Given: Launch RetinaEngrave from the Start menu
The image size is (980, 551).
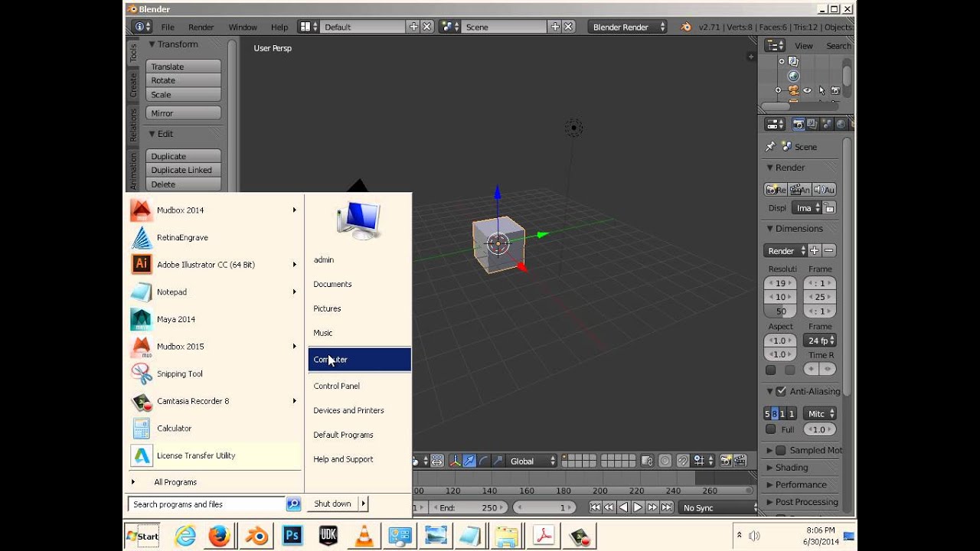Looking at the screenshot, I should click(214, 237).
